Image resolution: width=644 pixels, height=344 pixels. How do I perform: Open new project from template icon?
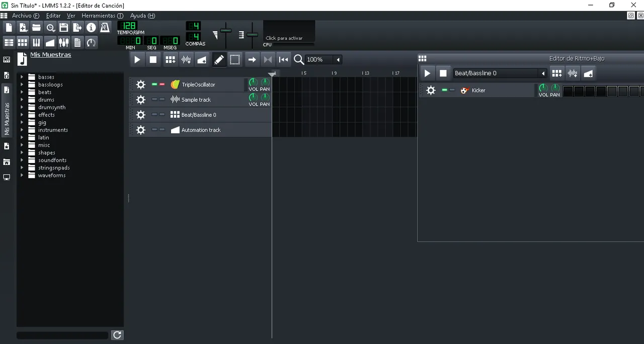tap(23, 28)
